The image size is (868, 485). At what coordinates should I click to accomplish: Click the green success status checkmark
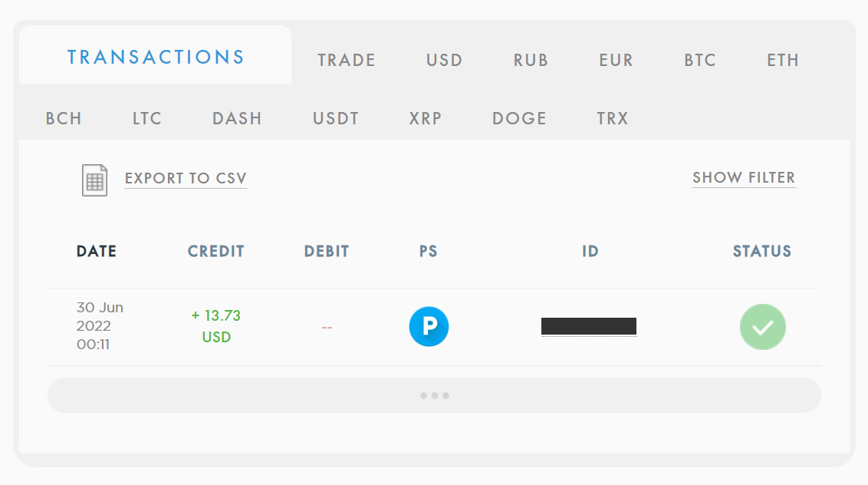click(x=762, y=326)
